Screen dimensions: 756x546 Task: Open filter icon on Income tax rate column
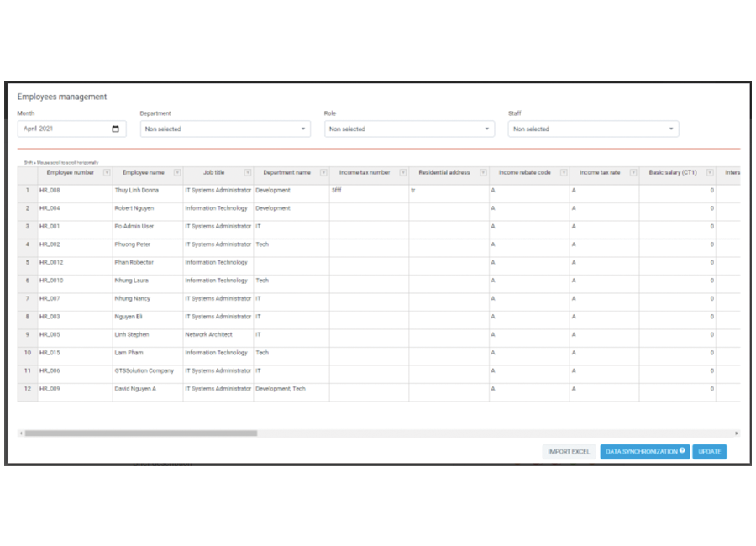[633, 173]
